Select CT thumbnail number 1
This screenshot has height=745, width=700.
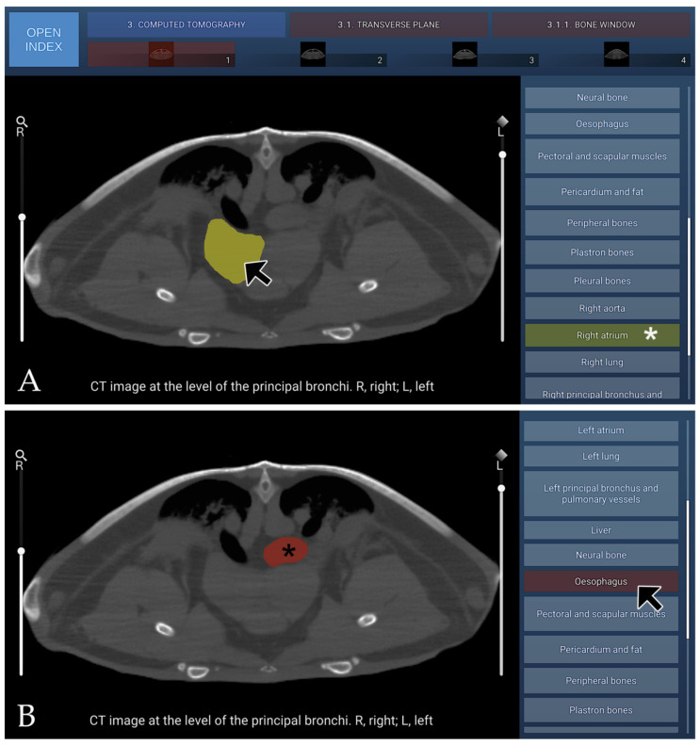(x=161, y=55)
